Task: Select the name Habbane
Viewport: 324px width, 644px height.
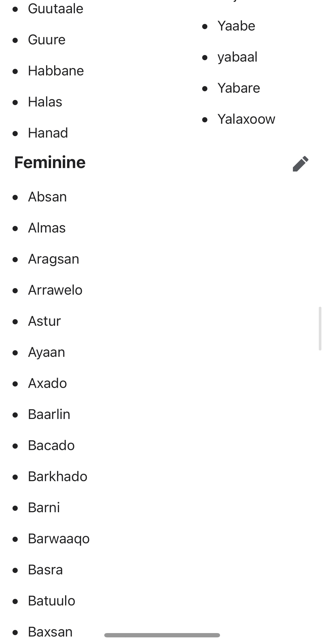Action: 56,71
